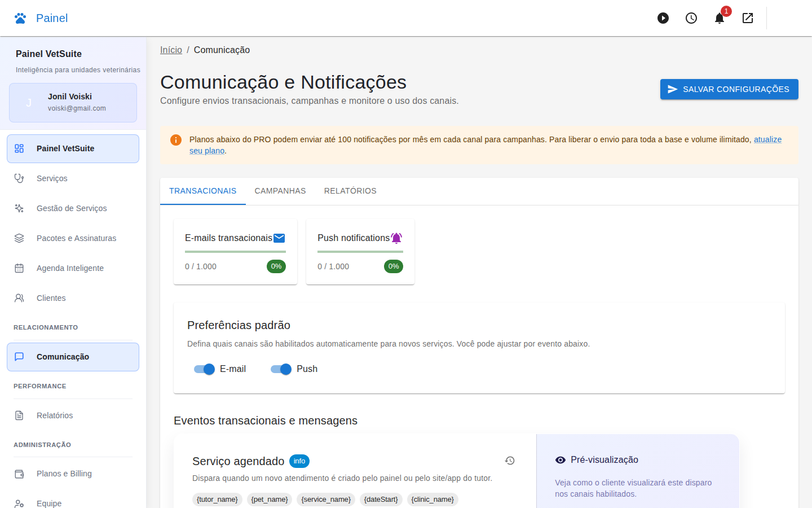Open Pacotes e Assinaturas in the sidebar
The height and width of the screenshot is (508, 812).
[73, 238]
